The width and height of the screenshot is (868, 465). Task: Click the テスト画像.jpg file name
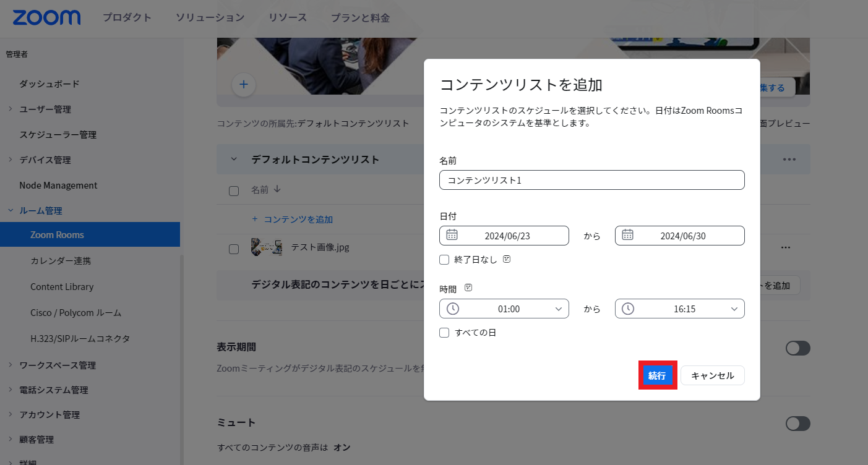[x=320, y=247]
